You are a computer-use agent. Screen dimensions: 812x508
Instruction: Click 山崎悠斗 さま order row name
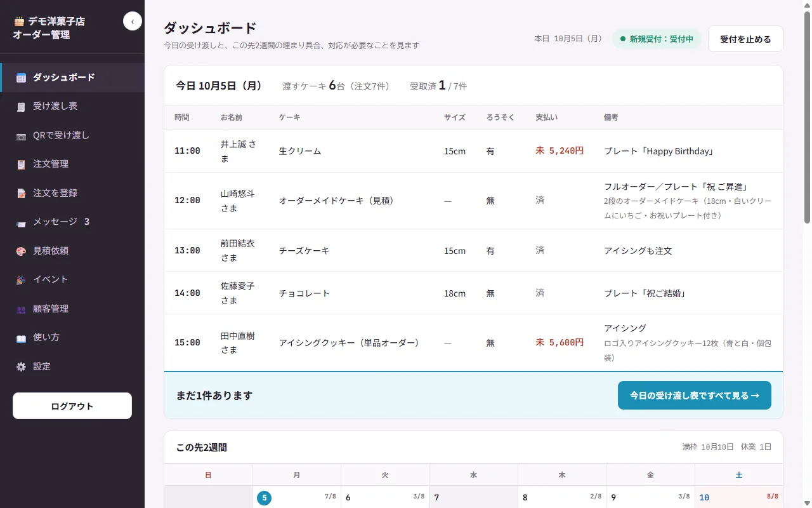238,201
